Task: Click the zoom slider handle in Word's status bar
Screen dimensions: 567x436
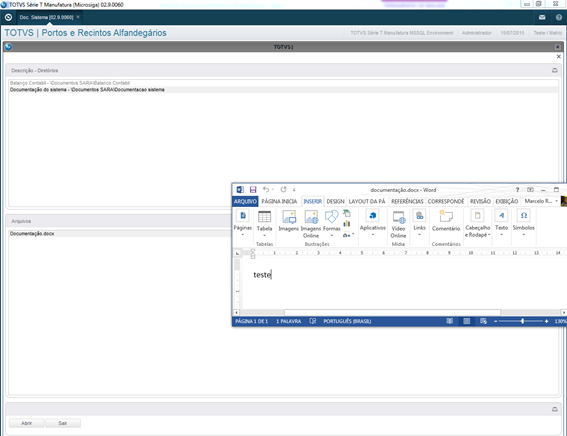Action: click(x=523, y=321)
